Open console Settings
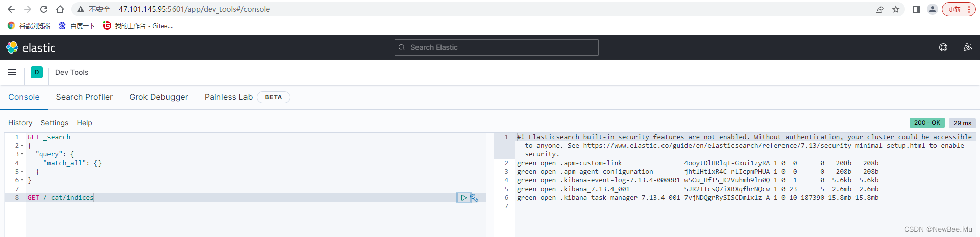Screen dimensions: 980x237 coord(55,123)
